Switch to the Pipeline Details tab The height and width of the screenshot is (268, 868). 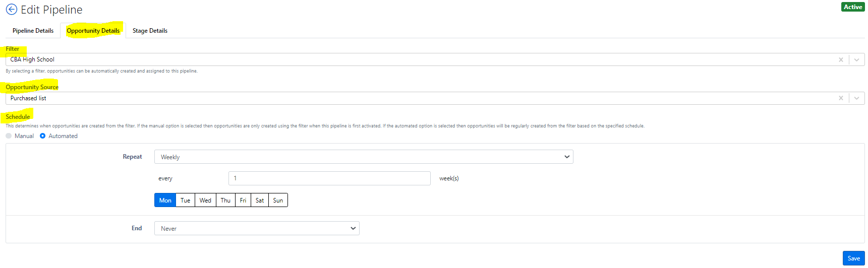click(33, 31)
